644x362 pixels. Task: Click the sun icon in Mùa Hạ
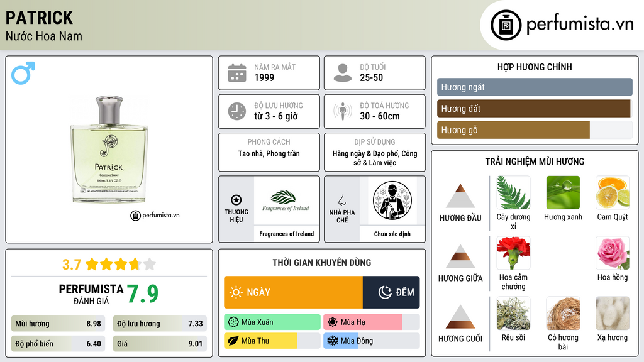(333, 322)
